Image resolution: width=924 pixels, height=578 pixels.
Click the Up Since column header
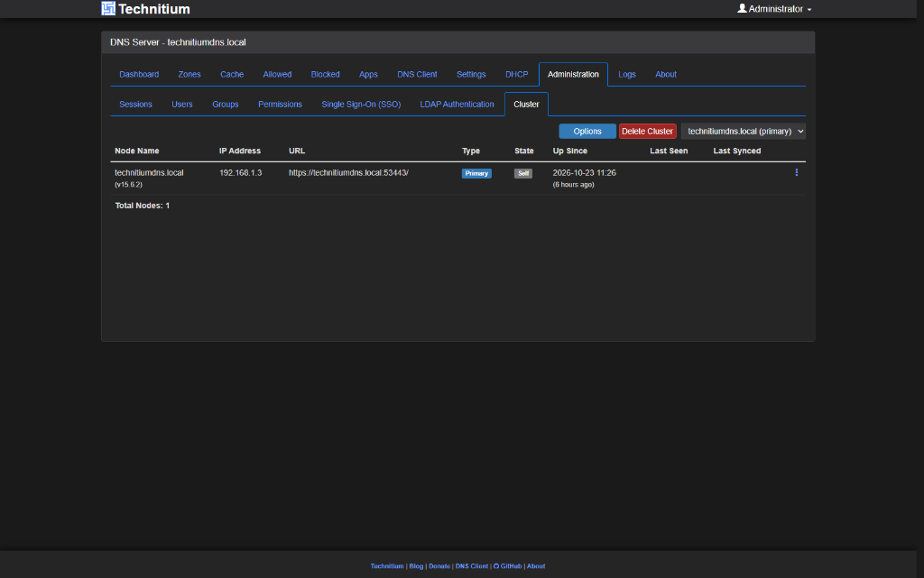[570, 151]
